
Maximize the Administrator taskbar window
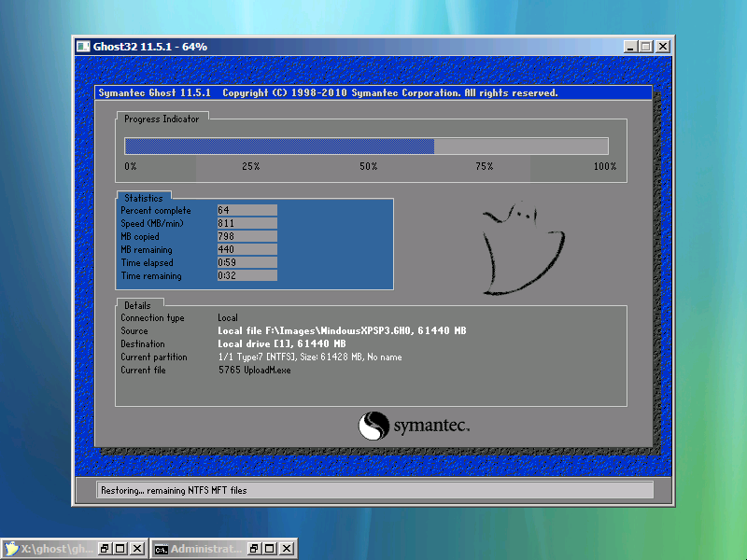click(270, 549)
